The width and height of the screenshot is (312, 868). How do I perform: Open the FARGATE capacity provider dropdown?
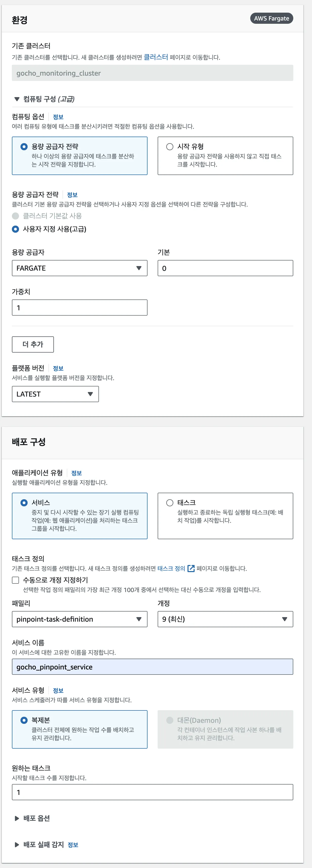coord(80,268)
